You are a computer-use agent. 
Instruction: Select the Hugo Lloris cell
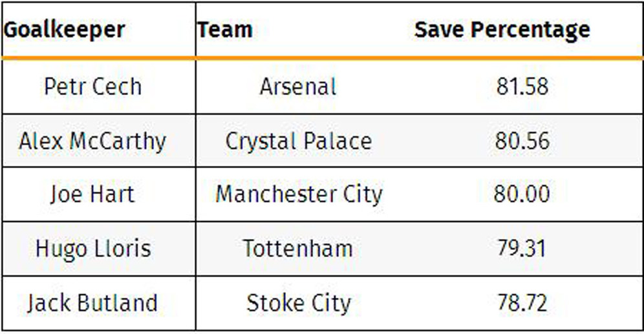point(92,248)
